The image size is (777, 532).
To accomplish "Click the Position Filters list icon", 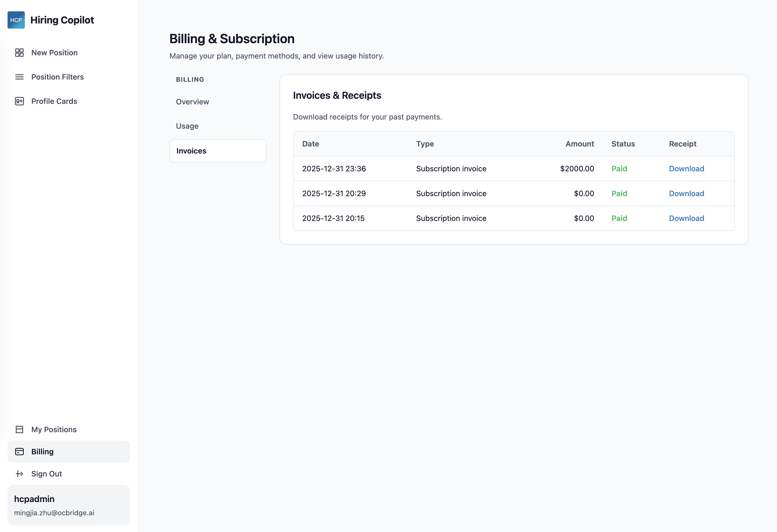I will coord(19,77).
